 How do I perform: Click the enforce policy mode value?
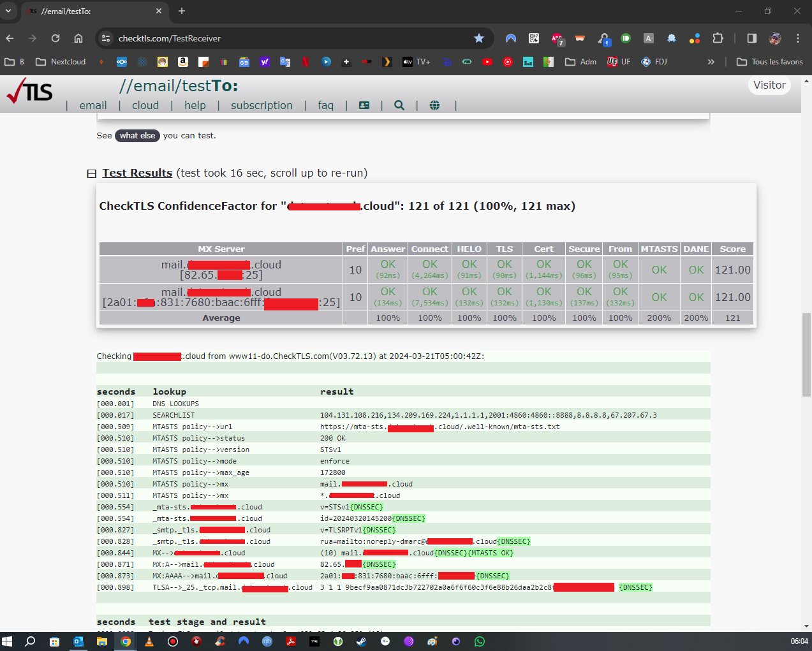[335, 461]
